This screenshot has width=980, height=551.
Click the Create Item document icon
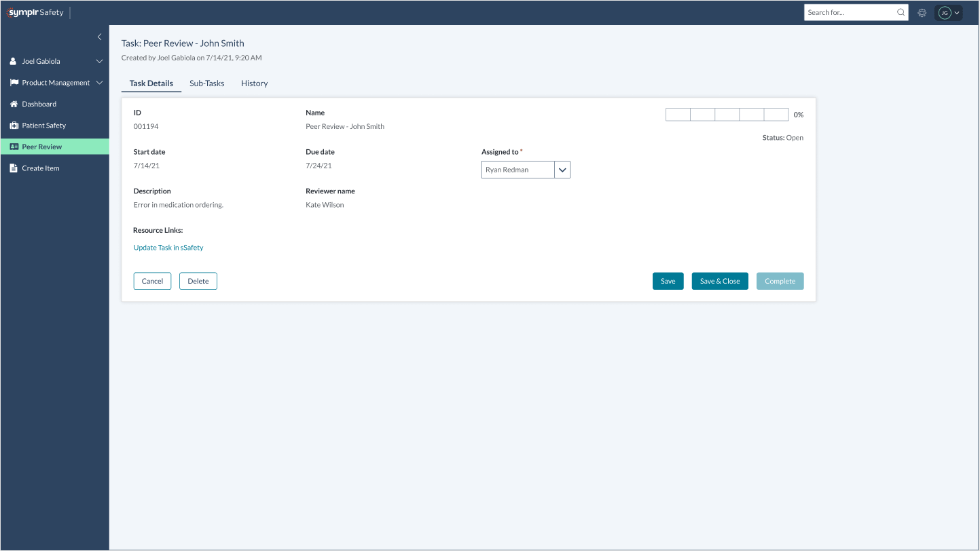(x=14, y=168)
